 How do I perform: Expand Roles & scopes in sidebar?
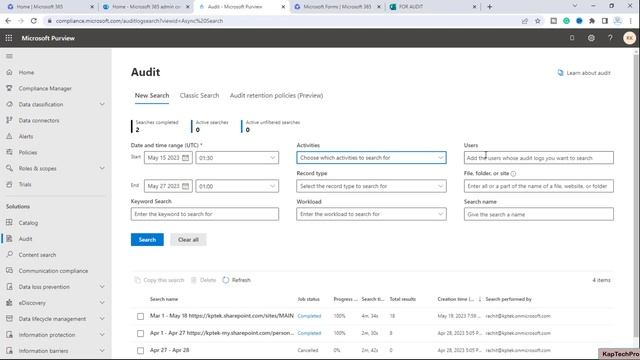[102, 168]
